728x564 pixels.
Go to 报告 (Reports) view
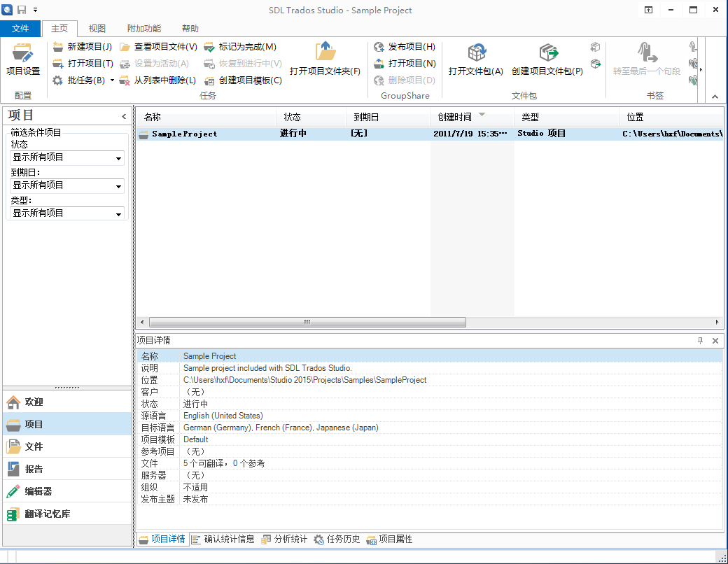coord(67,469)
